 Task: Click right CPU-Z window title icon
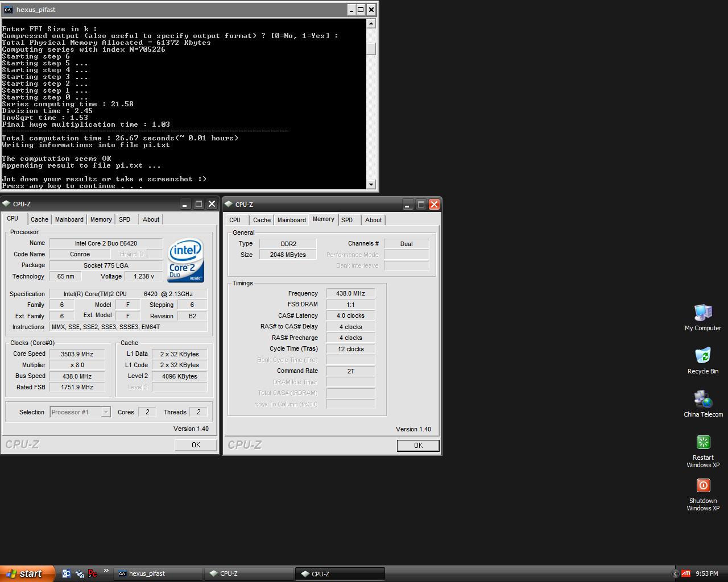click(x=229, y=204)
